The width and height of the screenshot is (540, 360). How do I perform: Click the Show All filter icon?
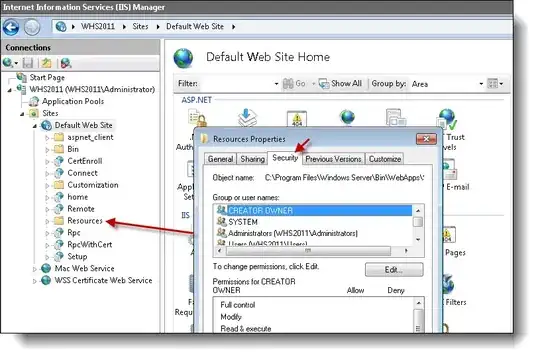pyautogui.click(x=323, y=84)
